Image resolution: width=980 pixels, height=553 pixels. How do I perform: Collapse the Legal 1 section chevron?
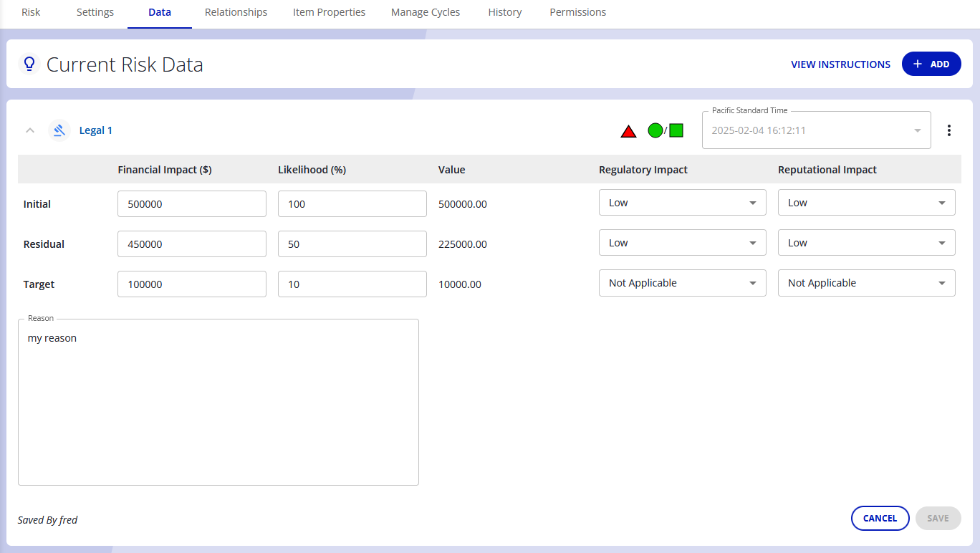(x=30, y=130)
